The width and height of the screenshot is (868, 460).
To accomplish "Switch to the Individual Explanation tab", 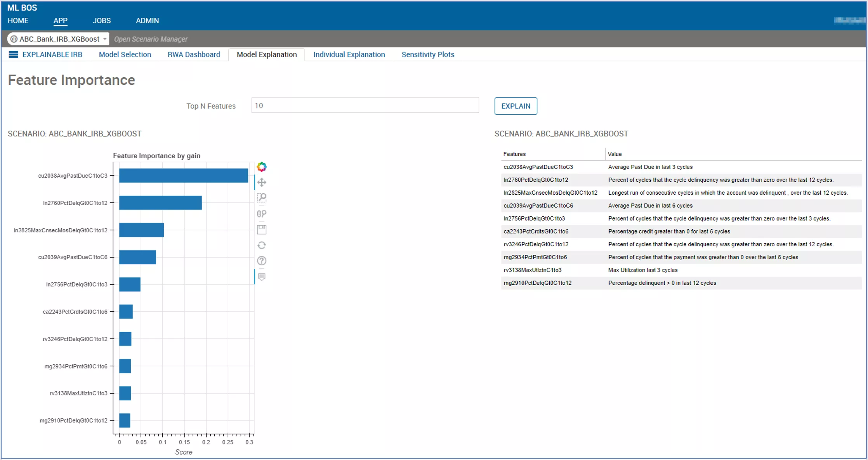I will pyautogui.click(x=349, y=54).
